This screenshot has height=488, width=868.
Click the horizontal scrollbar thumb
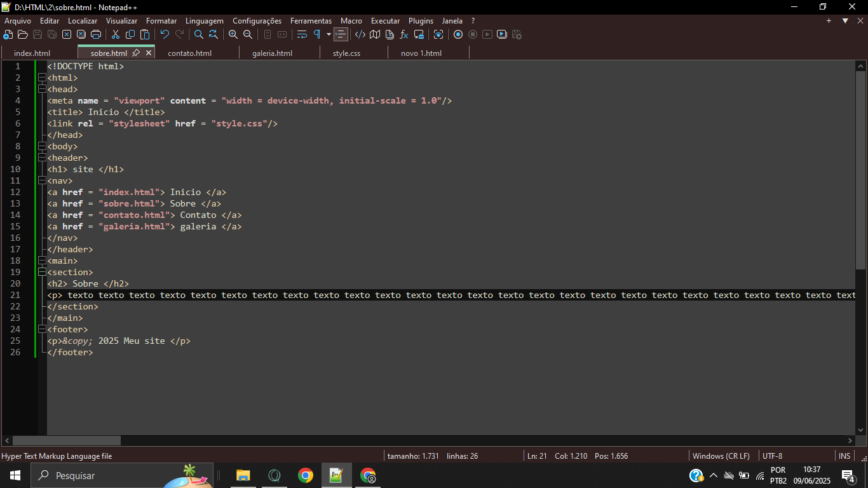[66, 440]
